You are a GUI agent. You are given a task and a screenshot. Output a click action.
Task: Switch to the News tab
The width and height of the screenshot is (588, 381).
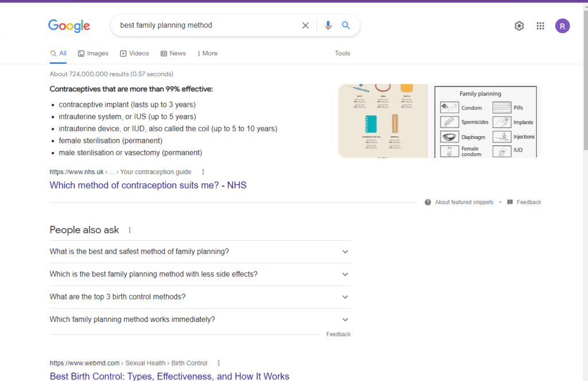pos(173,53)
